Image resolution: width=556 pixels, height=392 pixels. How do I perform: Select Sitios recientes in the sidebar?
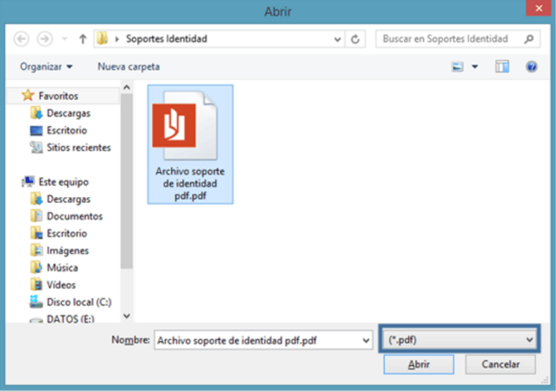coord(78,148)
